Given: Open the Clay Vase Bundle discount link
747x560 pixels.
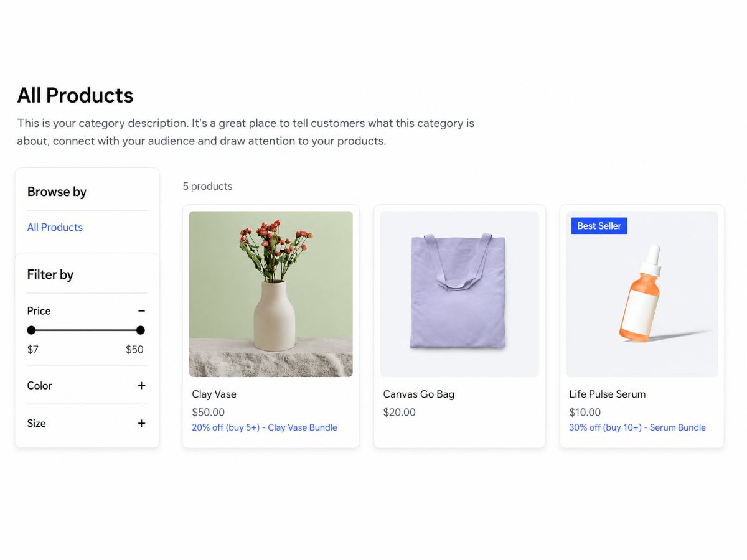Looking at the screenshot, I should coord(265,427).
